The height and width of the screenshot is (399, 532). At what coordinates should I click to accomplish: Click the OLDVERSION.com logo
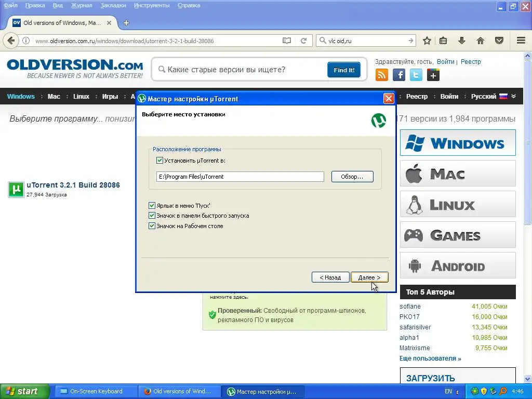[x=75, y=69]
